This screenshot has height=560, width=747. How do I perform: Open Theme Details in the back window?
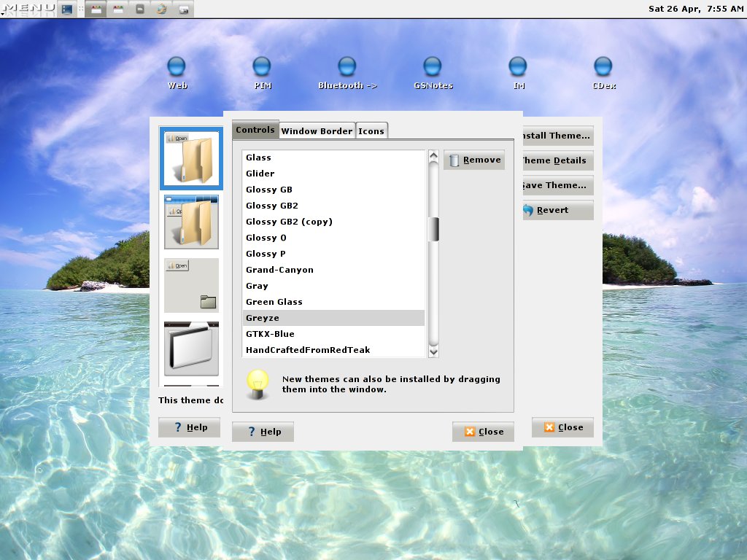point(558,160)
